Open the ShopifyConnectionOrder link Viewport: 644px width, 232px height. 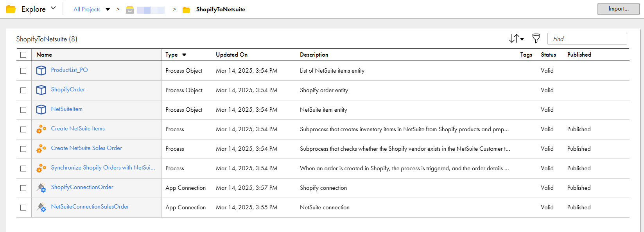click(x=82, y=187)
